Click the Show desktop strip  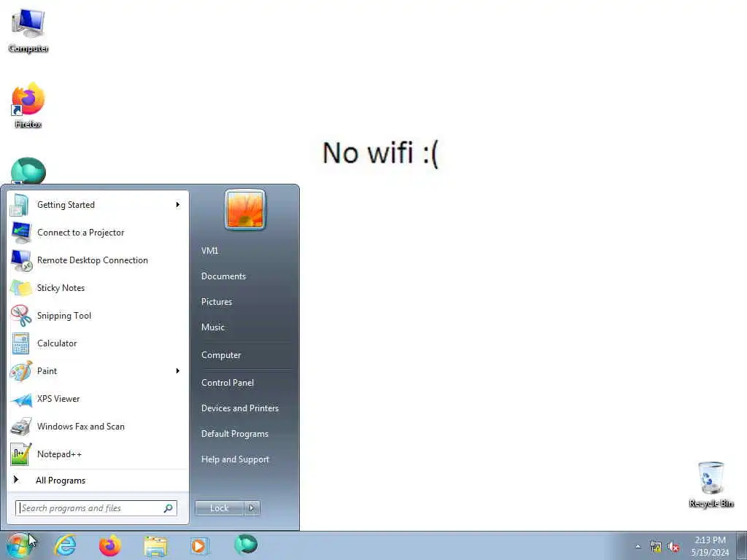[743, 545]
